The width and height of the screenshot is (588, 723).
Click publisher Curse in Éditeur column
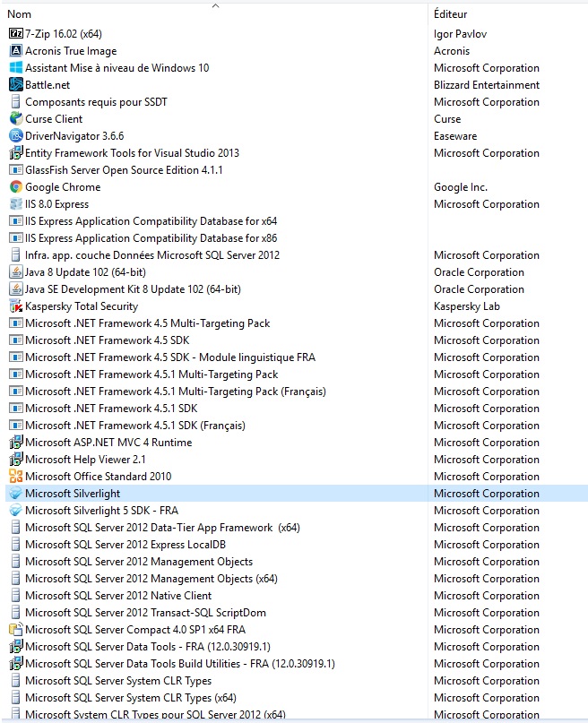click(447, 119)
